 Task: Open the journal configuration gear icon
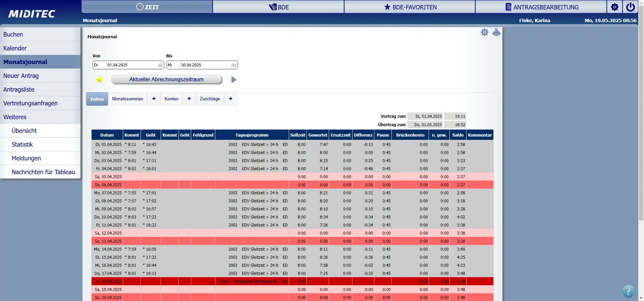(484, 32)
